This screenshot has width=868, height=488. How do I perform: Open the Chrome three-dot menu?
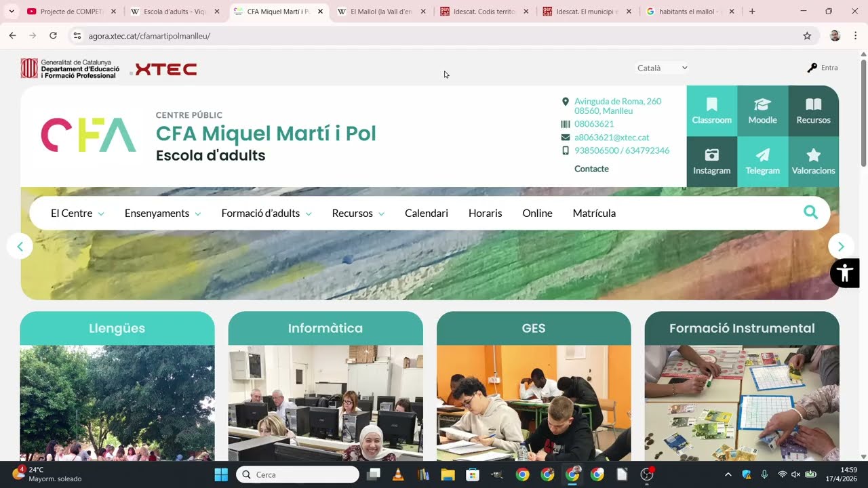(x=855, y=36)
